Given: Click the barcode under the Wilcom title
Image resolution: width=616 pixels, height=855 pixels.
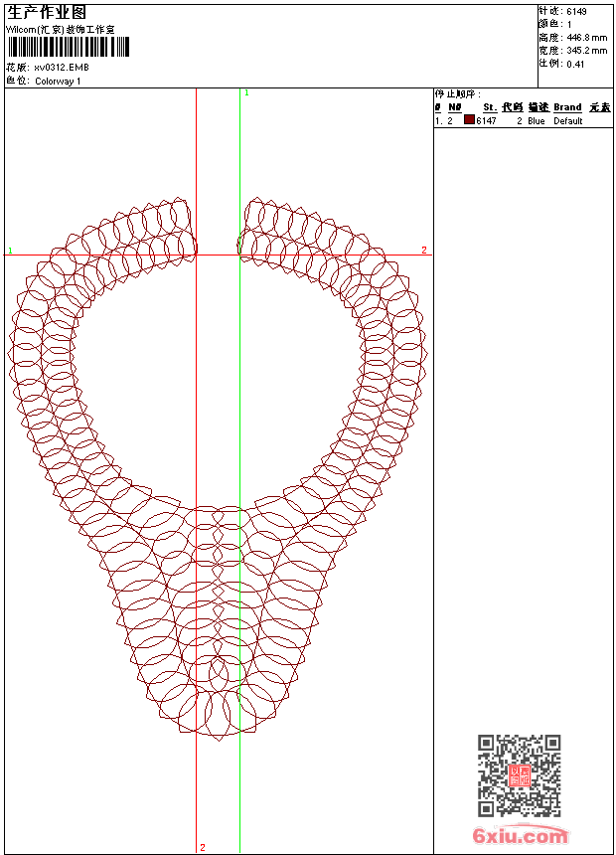Looking at the screenshot, I should click(68, 49).
